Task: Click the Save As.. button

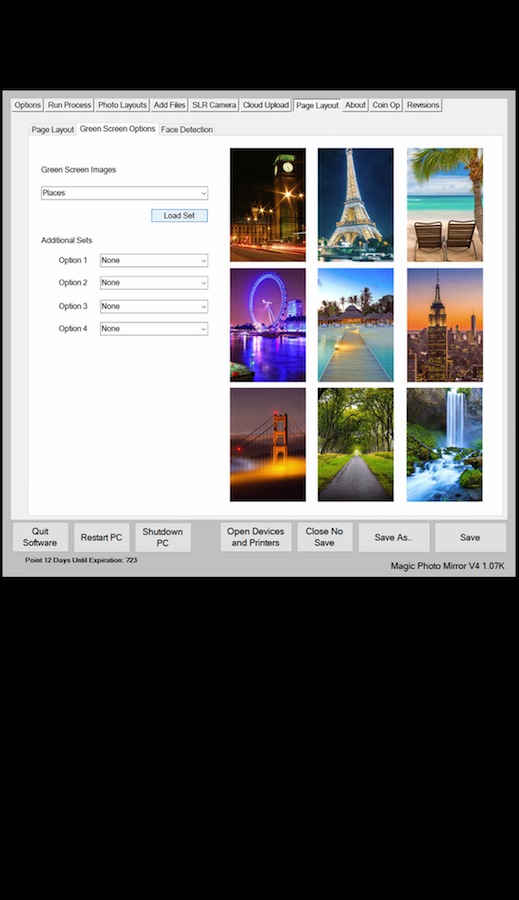Action: [x=394, y=537]
